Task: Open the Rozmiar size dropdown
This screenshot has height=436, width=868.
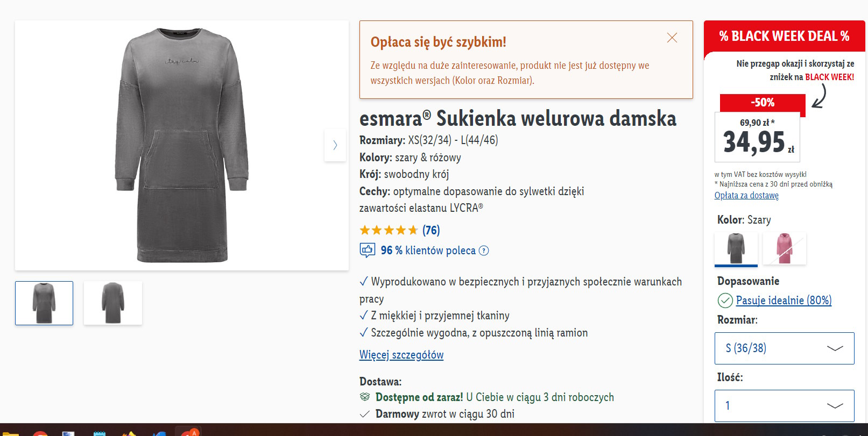Action: 784,348
